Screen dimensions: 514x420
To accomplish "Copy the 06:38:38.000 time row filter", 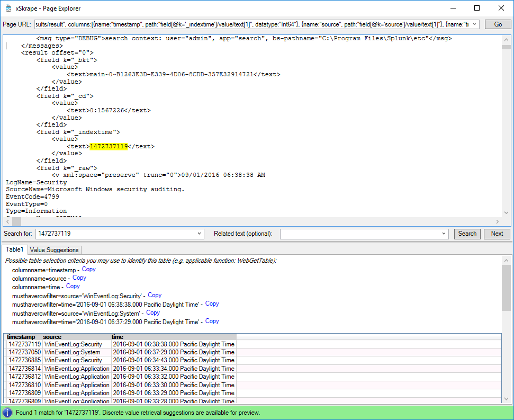I will [212, 303].
